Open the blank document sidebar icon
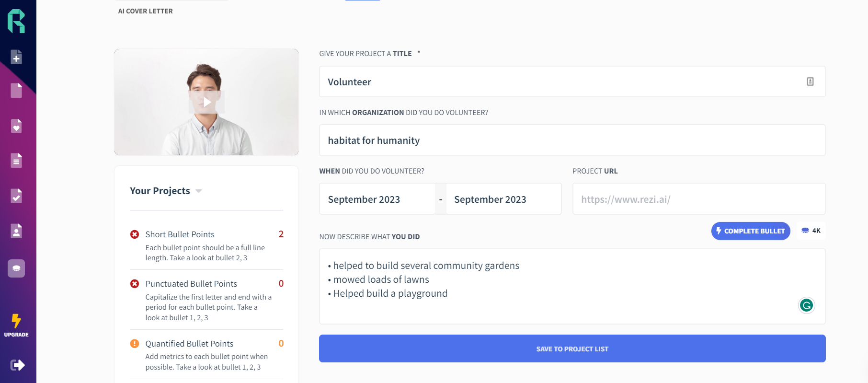This screenshot has width=868, height=383. [x=16, y=90]
